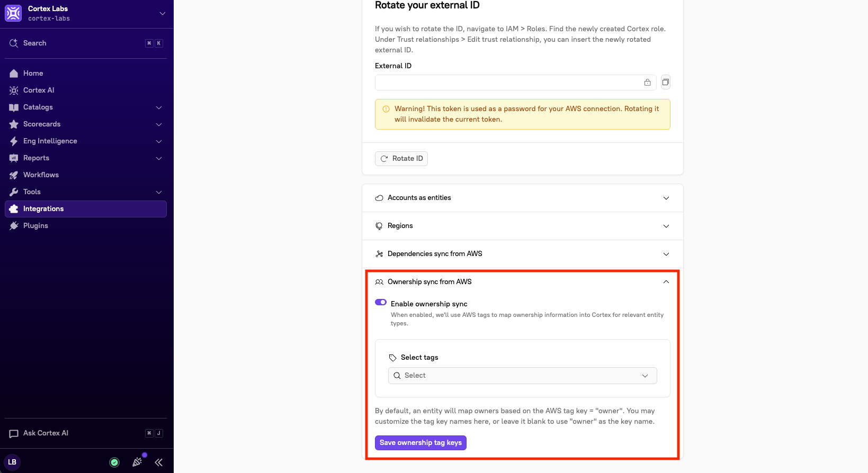Open the Cortex Labs workspace switcher chevron
The width and height of the screenshot is (868, 473).
(x=163, y=13)
